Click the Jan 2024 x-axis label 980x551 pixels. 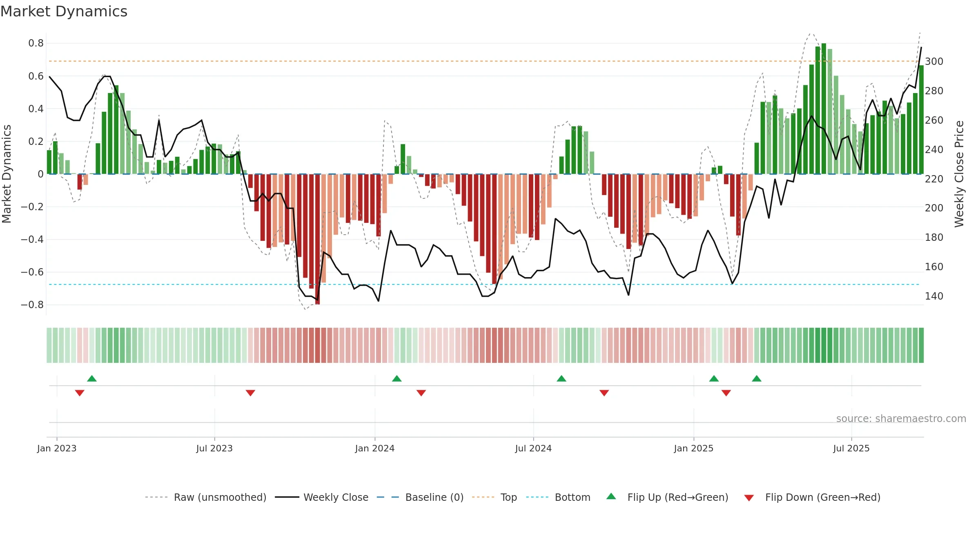(x=375, y=448)
